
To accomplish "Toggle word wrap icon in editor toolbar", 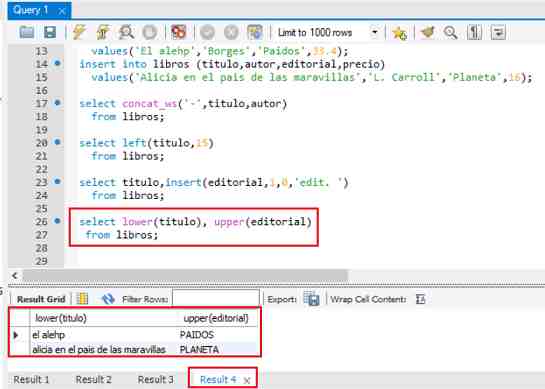I will [x=498, y=33].
